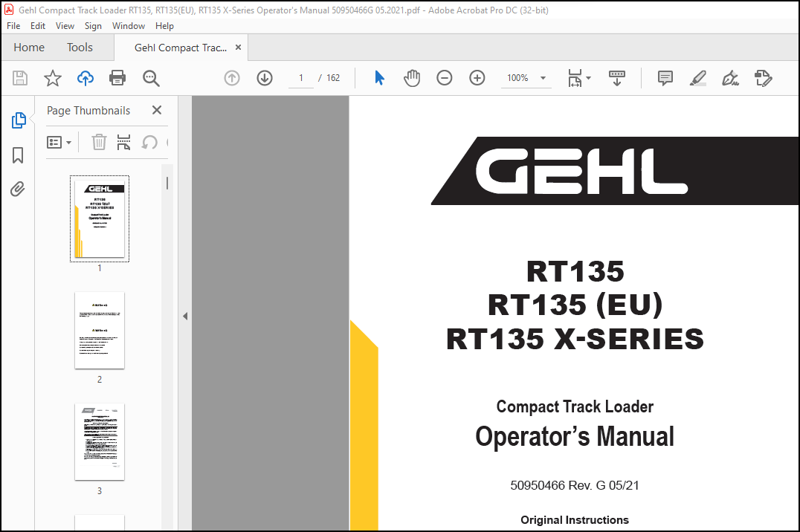This screenshot has width=800, height=532.
Task: Open the Attachments paperclip panel
Action: (x=17, y=189)
